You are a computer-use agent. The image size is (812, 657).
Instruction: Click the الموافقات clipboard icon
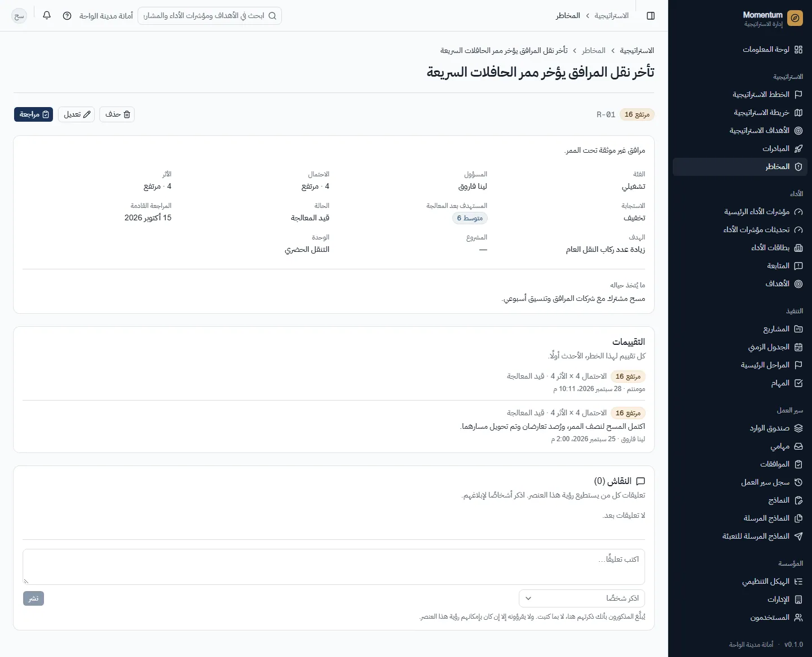pyautogui.click(x=798, y=464)
